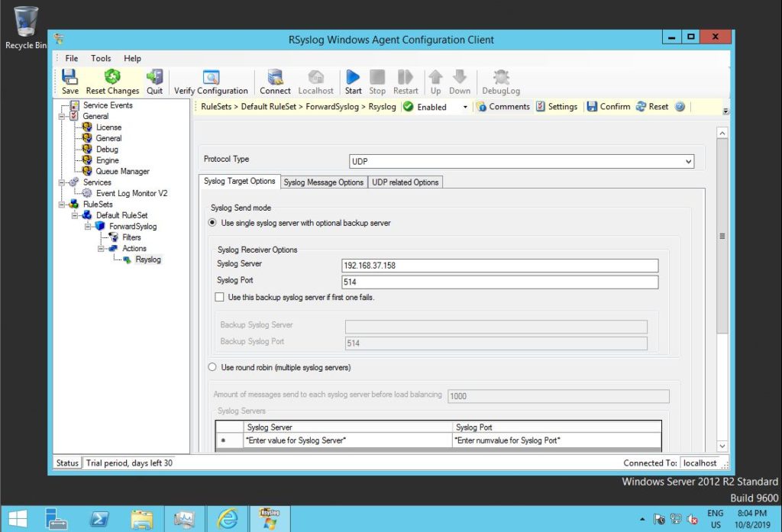This screenshot has height=532, width=782.
Task: Collapse the General tree node
Action: coord(63,116)
